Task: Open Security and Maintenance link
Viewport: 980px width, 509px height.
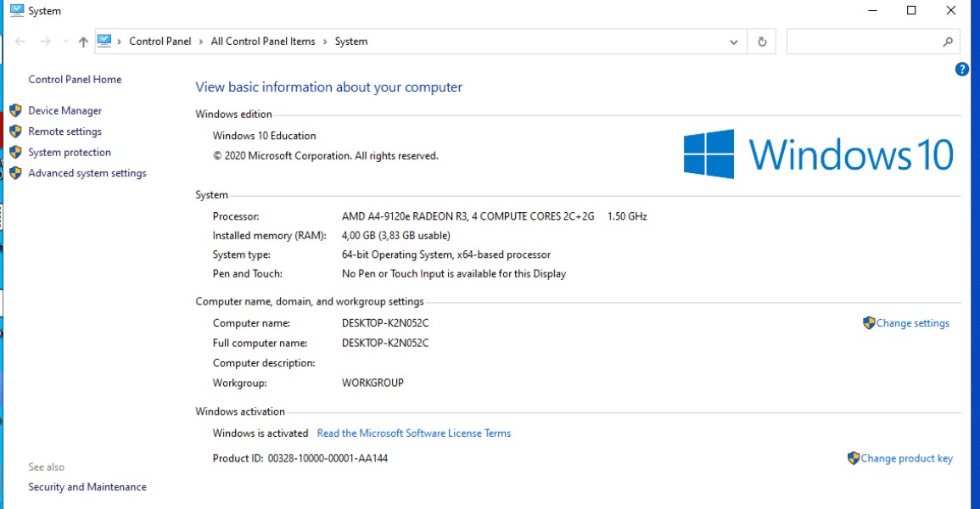Action: point(87,487)
